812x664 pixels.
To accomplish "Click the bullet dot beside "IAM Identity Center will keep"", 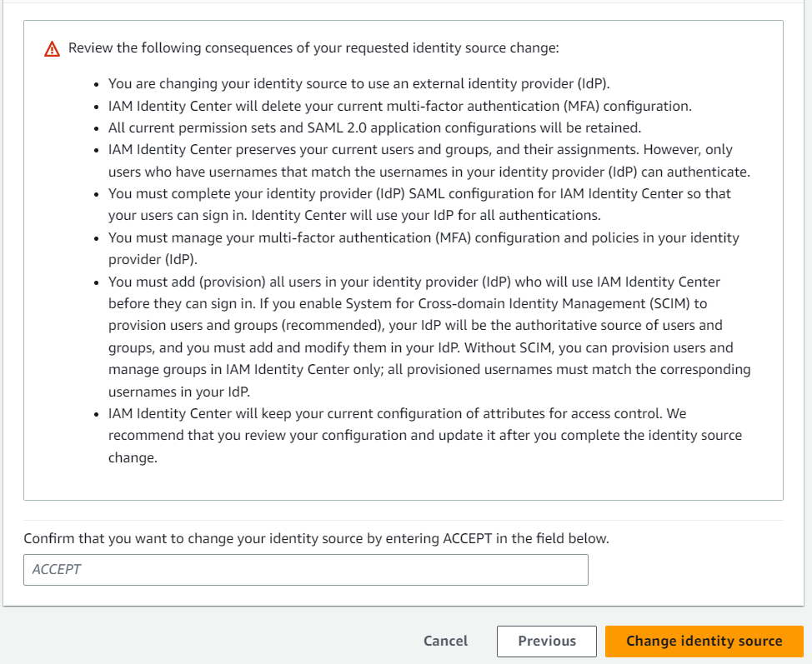I will (98, 414).
